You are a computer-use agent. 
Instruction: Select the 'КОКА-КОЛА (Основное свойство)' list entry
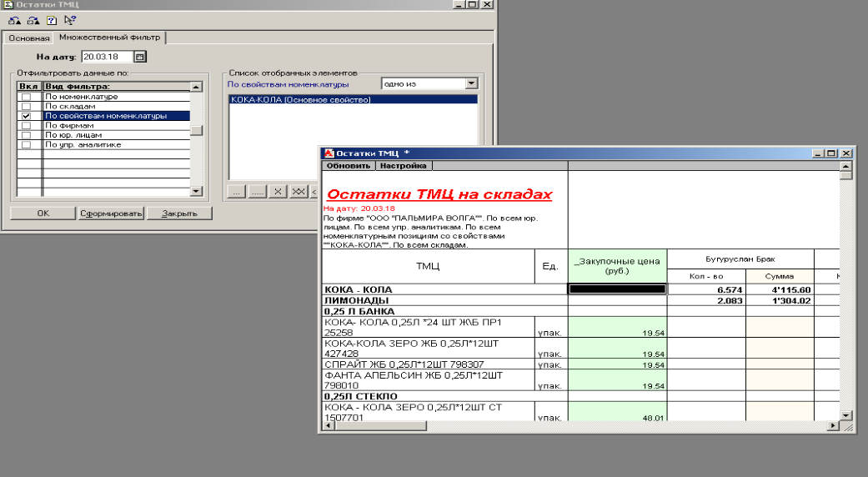(354, 99)
